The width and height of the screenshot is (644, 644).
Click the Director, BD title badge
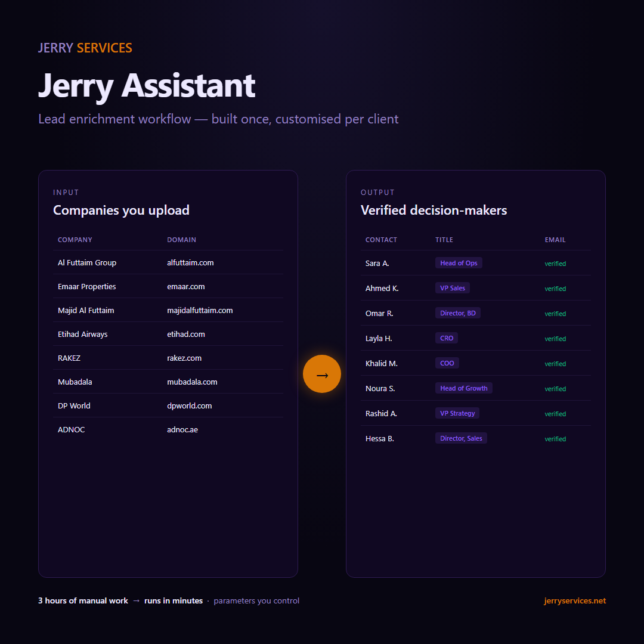pos(457,313)
